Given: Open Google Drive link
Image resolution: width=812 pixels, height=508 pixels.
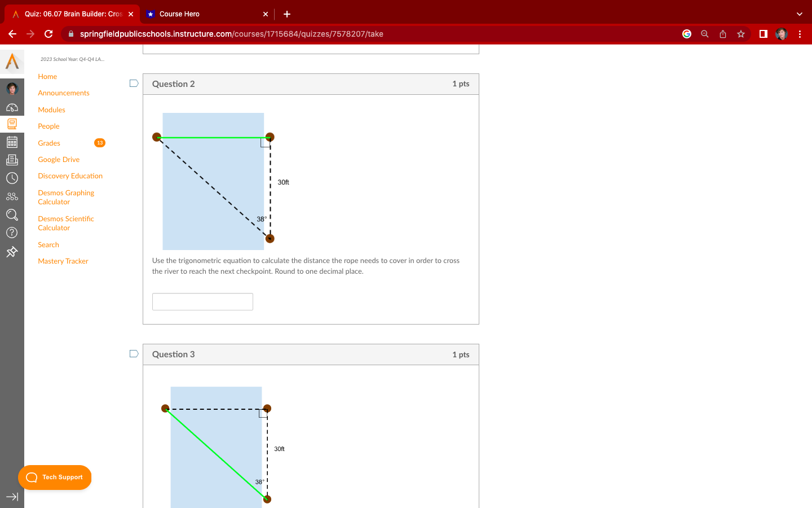Looking at the screenshot, I should (x=59, y=160).
